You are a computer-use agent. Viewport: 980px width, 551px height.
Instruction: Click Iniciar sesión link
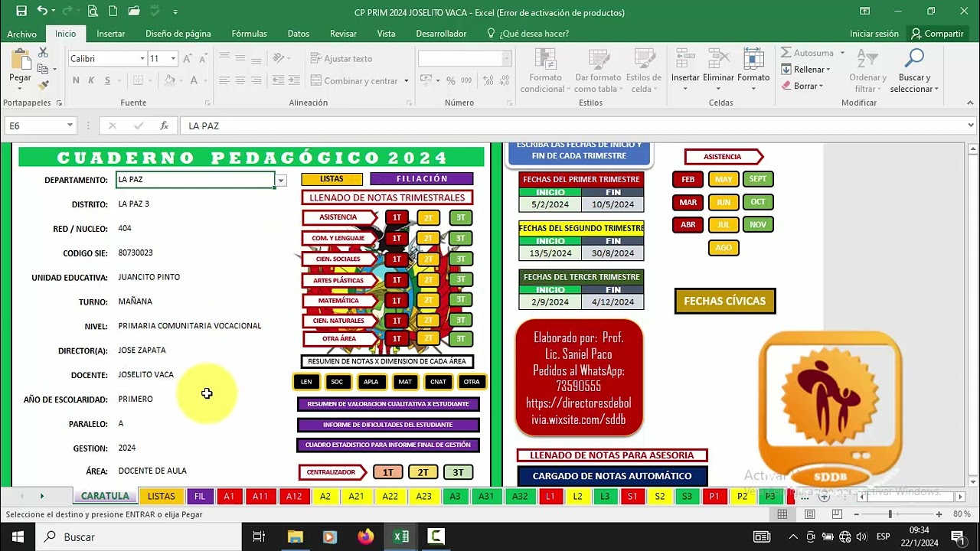tap(874, 34)
